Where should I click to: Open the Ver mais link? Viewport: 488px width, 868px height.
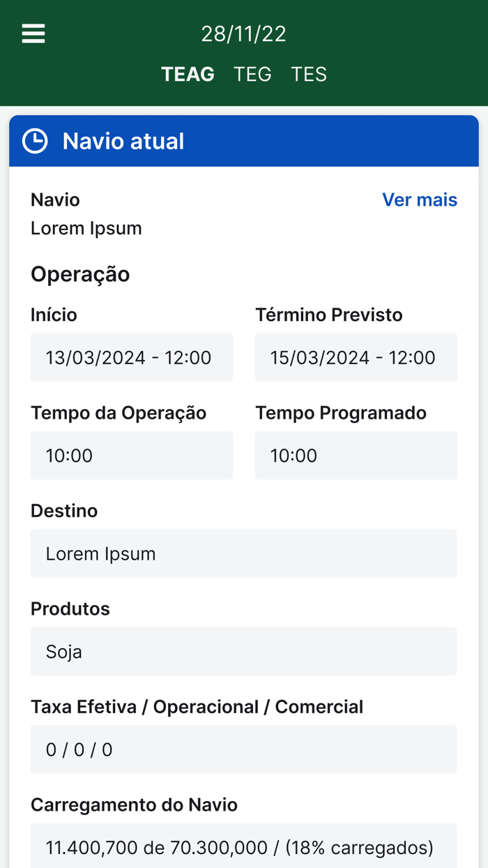pos(420,200)
